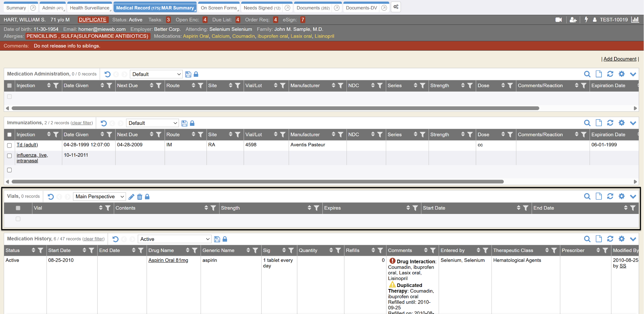This screenshot has height=314, width=644.
Task: Click the Add Document link
Action: pyautogui.click(x=619, y=59)
